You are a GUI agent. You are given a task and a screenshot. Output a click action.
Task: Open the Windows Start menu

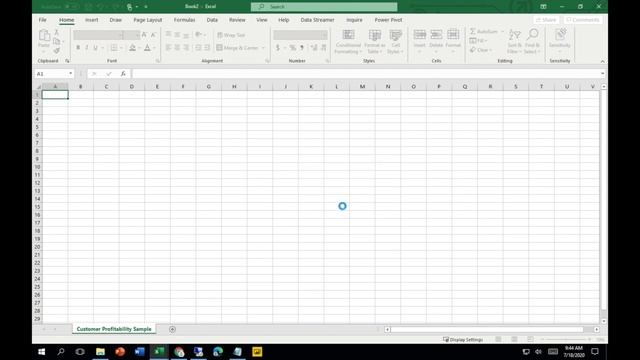tap(42, 351)
